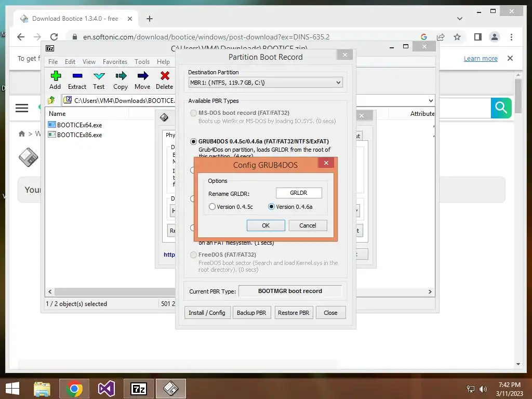Bookmark this page with the star icon
532x399 pixels.
(x=457, y=37)
